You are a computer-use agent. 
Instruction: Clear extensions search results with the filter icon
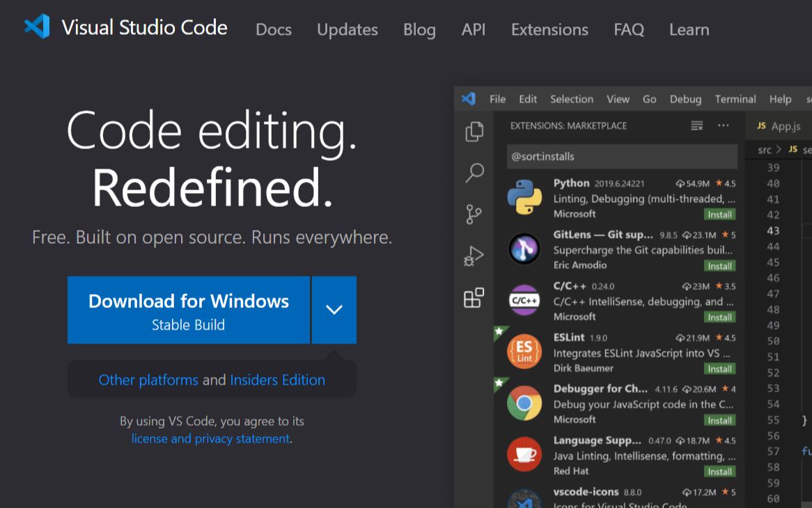(x=696, y=125)
